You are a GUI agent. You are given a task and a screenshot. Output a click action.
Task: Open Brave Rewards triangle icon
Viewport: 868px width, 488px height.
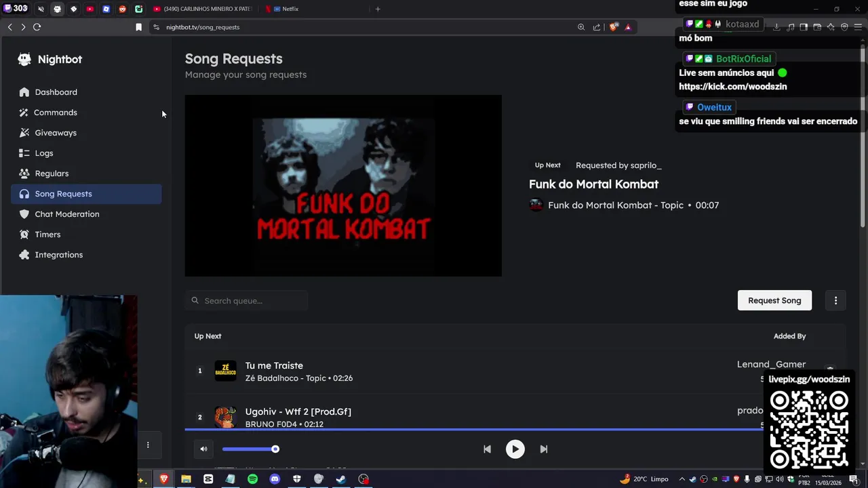[628, 27]
